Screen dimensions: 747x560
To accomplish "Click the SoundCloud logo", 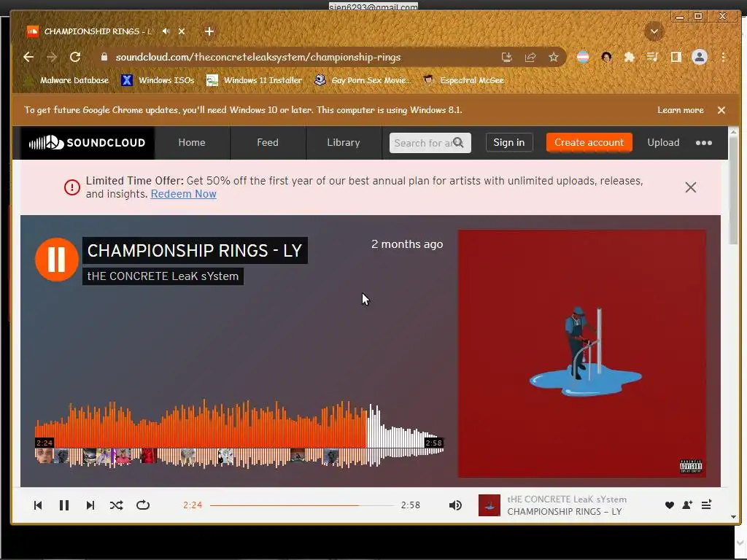I will click(x=87, y=142).
